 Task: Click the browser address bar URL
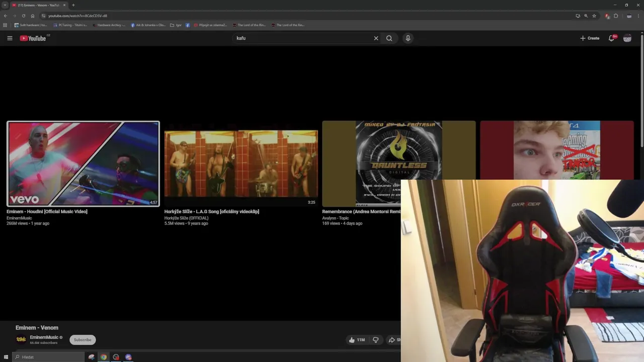(77, 16)
